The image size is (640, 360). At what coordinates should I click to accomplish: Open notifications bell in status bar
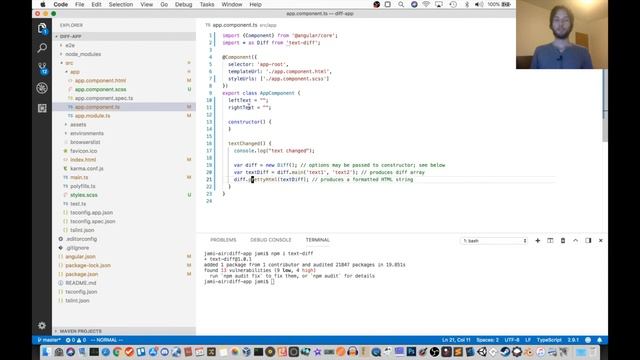click(600, 340)
